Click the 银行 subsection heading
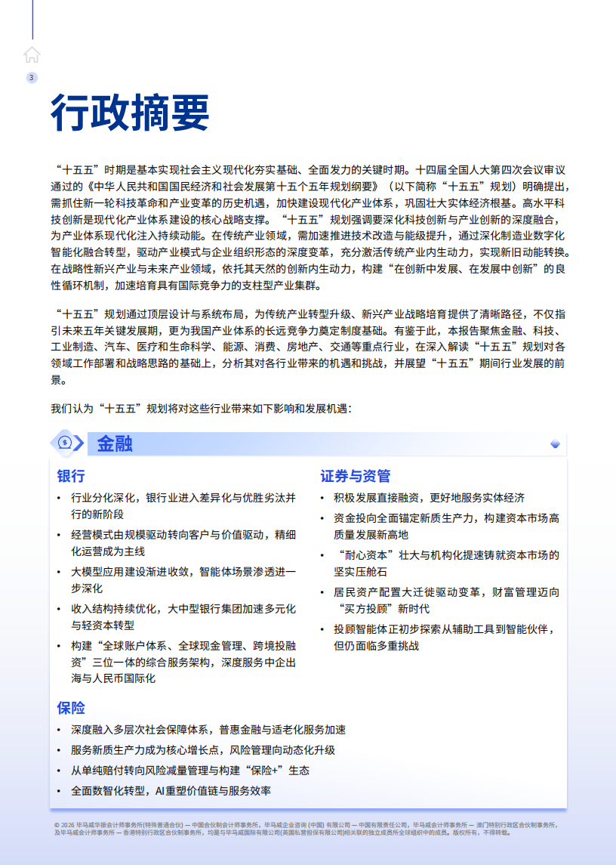This screenshot has height=865, width=616. pos(71,476)
